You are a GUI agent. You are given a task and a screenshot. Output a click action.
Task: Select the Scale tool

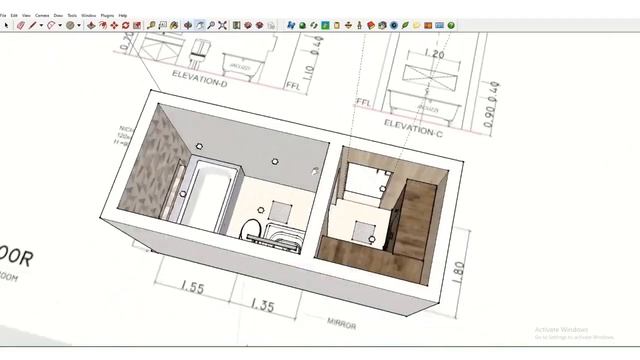tap(137, 25)
